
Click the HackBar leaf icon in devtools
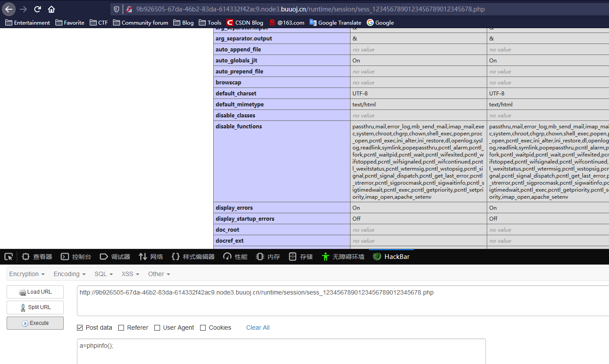pos(376,256)
